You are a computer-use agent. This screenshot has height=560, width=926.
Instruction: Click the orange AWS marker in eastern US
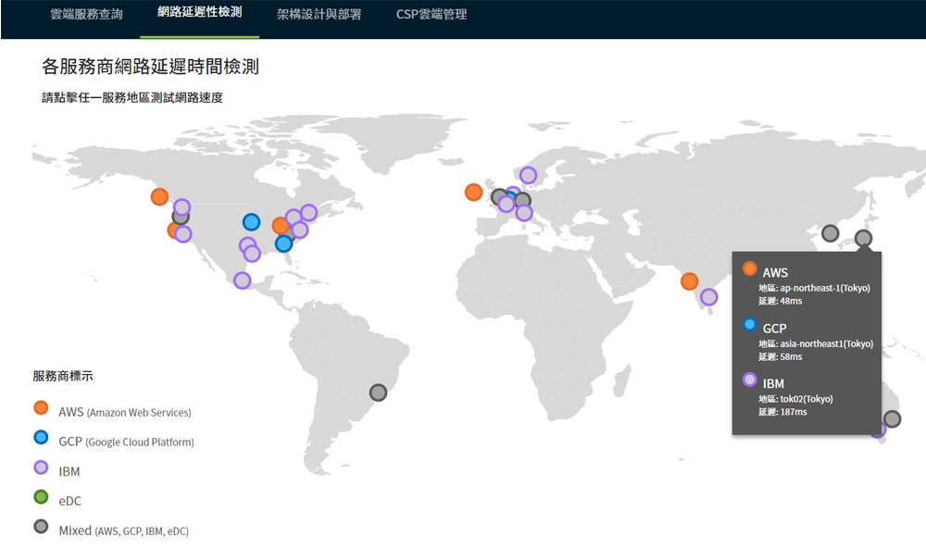coord(281,226)
